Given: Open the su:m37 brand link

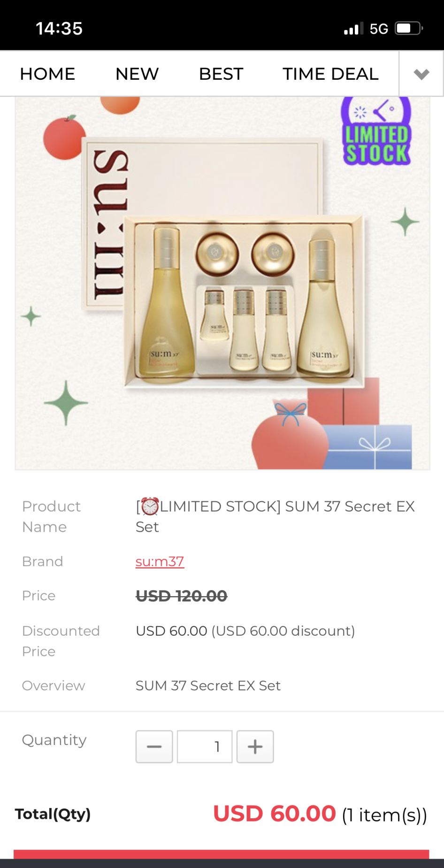Looking at the screenshot, I should point(160,561).
